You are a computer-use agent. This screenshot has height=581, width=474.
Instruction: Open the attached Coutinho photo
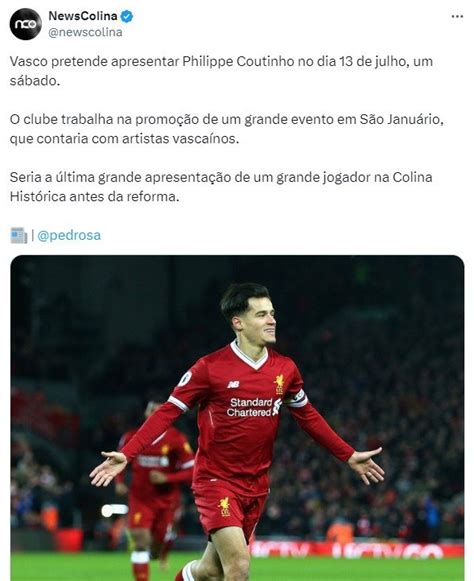click(x=237, y=418)
